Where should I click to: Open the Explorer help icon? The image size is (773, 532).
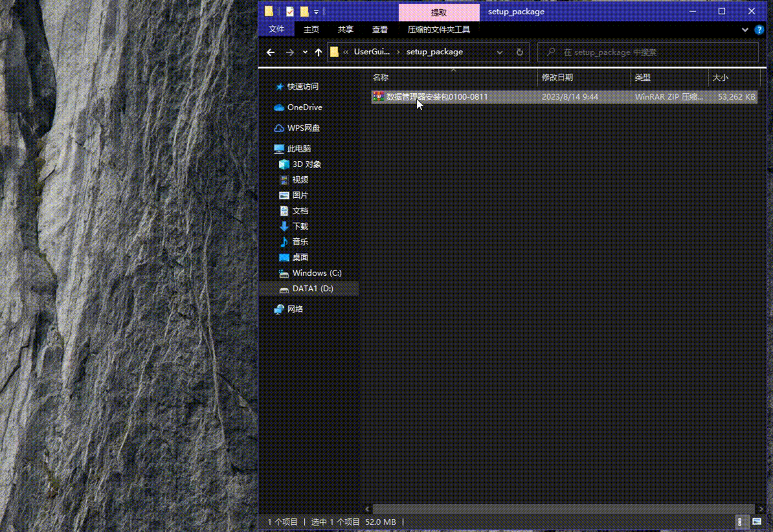pos(759,30)
